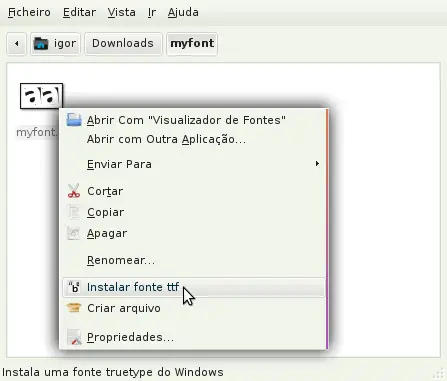Select Instalar fonte ttf entry

click(x=193, y=287)
